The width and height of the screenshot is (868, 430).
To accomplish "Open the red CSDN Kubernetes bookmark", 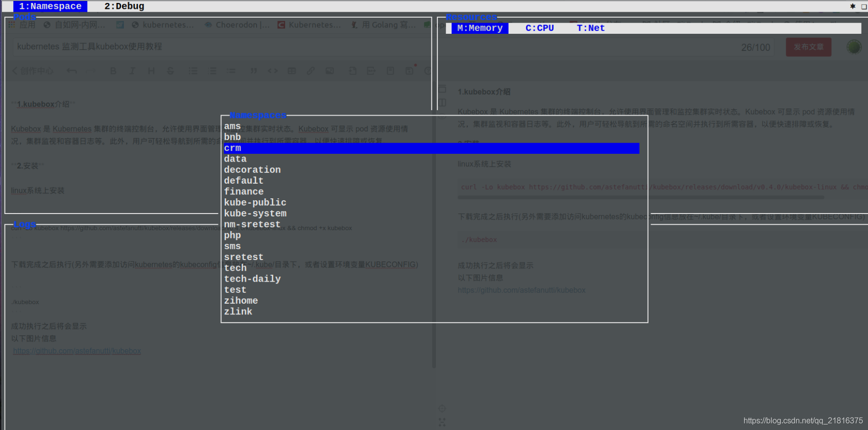I will coord(309,24).
